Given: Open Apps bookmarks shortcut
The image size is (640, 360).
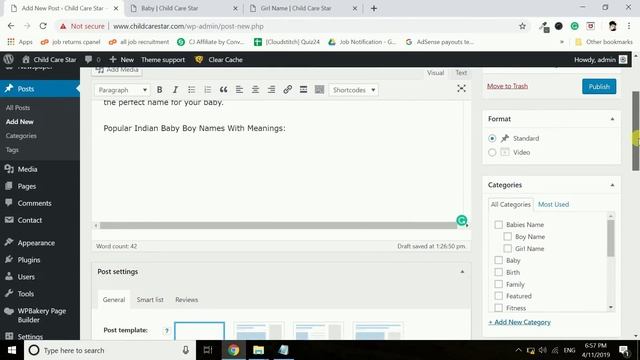Looking at the screenshot, I should pyautogui.click(x=20, y=42).
